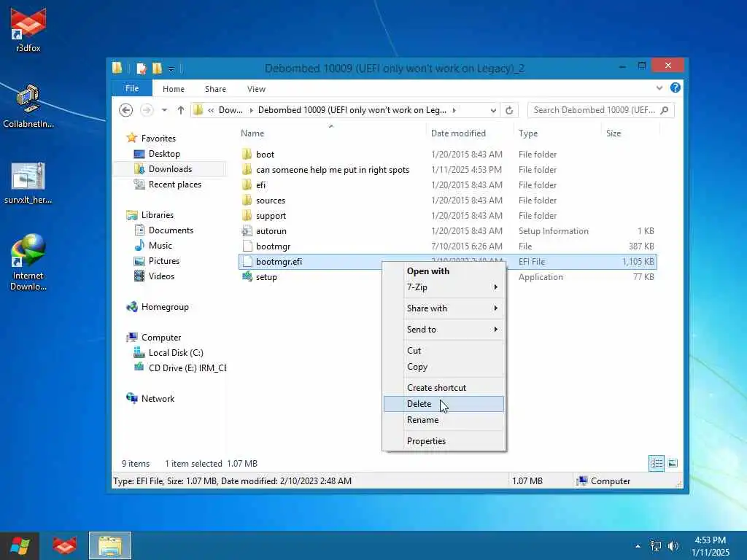The height and width of the screenshot is (560, 747).
Task: Open CollabnetIn... desktop icon
Action: pos(28,106)
